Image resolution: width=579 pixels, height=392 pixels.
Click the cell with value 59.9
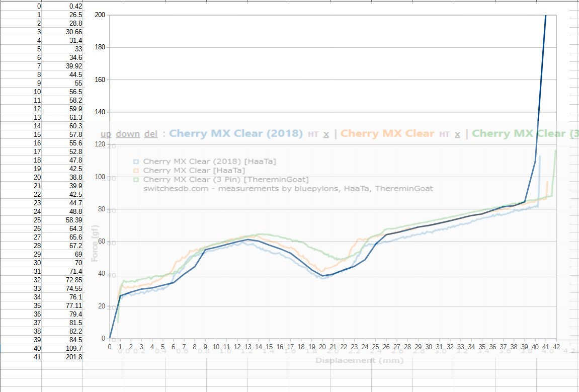coord(62,109)
